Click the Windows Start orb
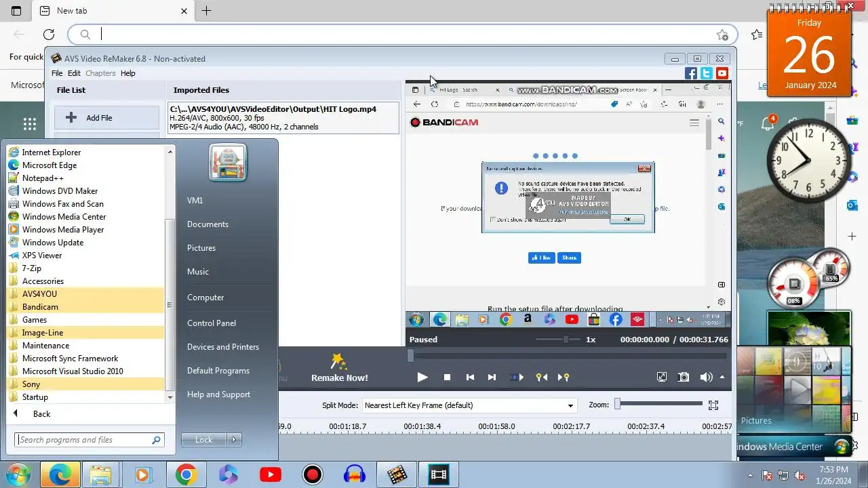This screenshot has height=488, width=868. point(18,474)
